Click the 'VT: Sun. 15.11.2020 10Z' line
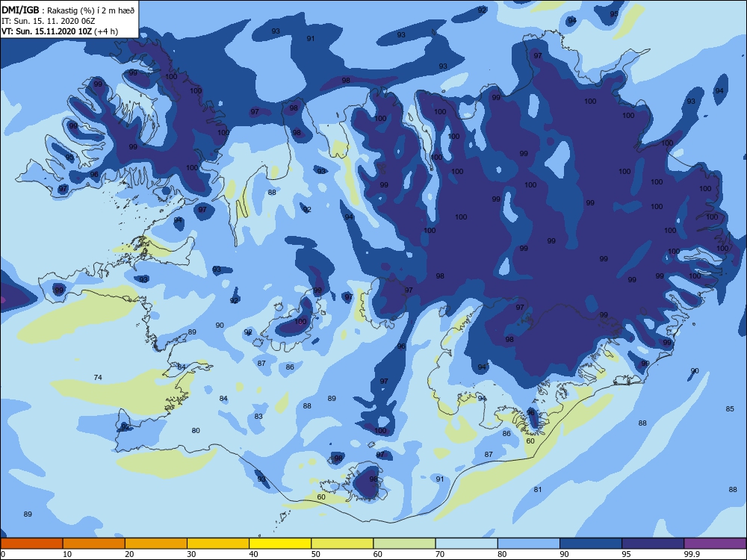 (x=47, y=31)
